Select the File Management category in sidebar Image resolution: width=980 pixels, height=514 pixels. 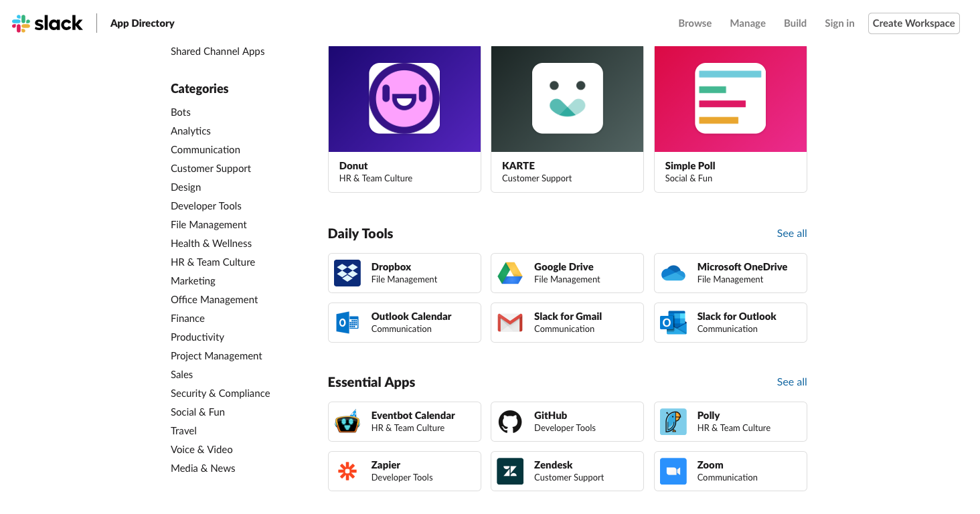point(209,225)
